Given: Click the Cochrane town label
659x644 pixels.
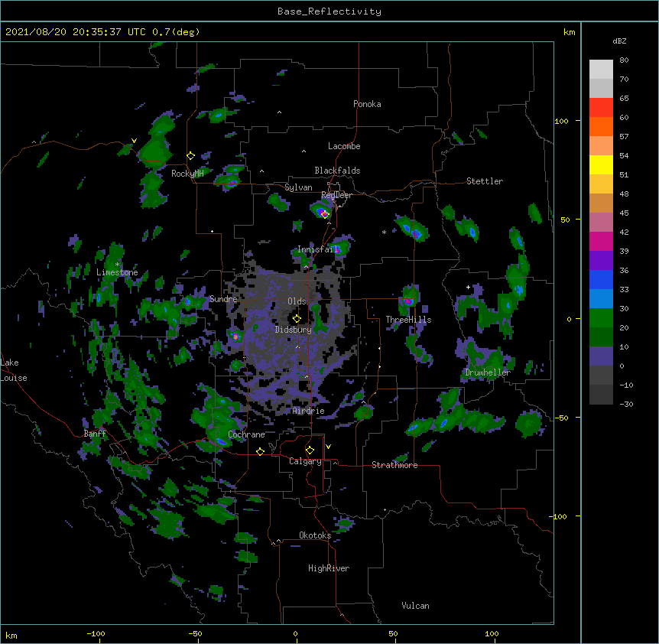Looking at the screenshot, I should click(x=246, y=434).
